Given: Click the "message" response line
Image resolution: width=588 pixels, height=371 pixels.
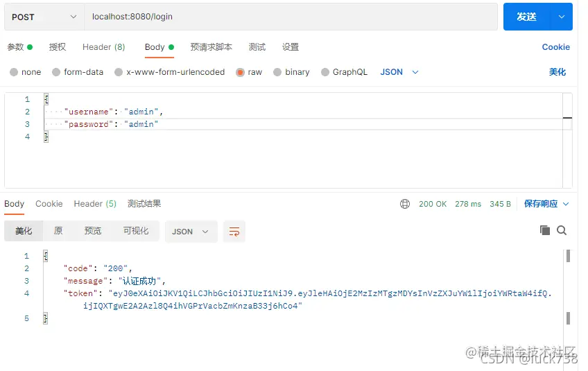Looking at the screenshot, I should coord(114,281).
